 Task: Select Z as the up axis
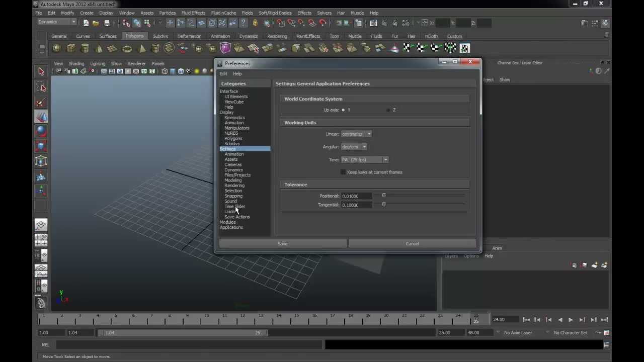pyautogui.click(x=388, y=110)
